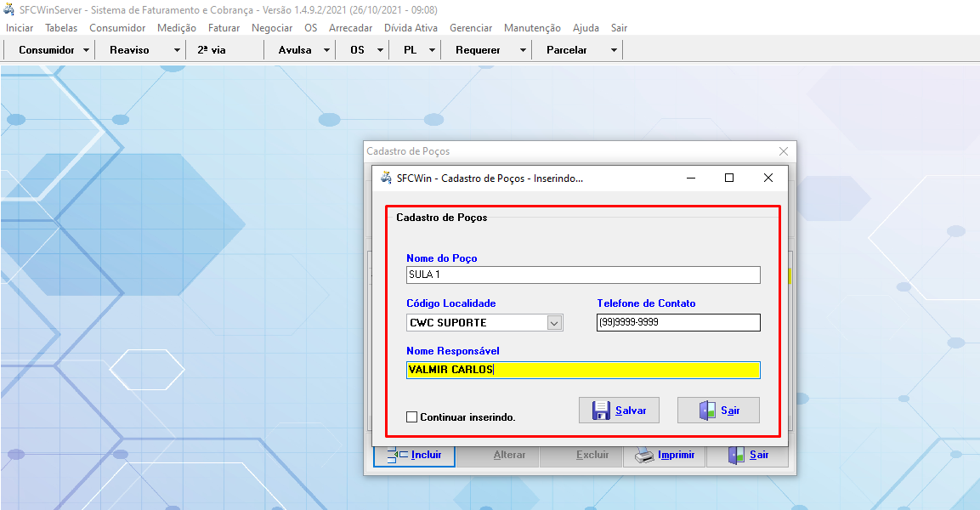Expand the Consumidor toolbar dropdown arrow
The width and height of the screenshot is (980, 510).
click(x=87, y=50)
